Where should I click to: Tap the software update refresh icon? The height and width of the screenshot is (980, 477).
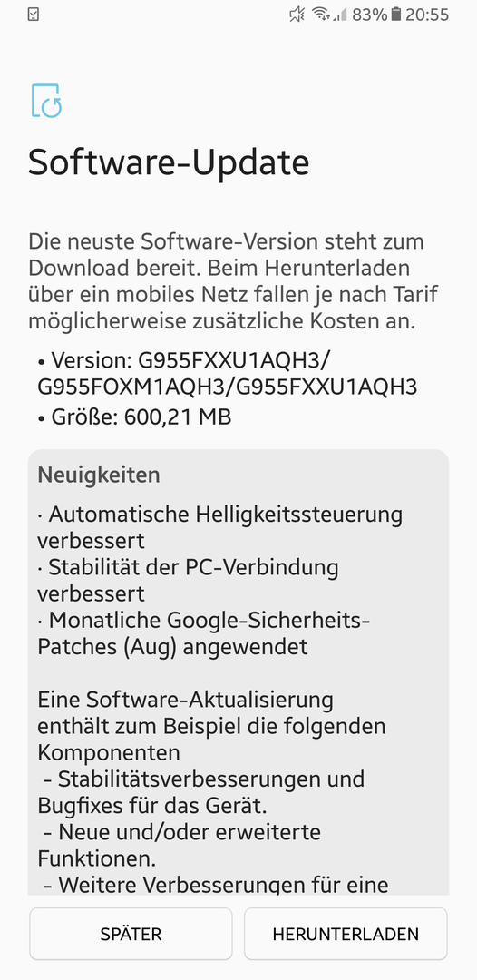(46, 101)
